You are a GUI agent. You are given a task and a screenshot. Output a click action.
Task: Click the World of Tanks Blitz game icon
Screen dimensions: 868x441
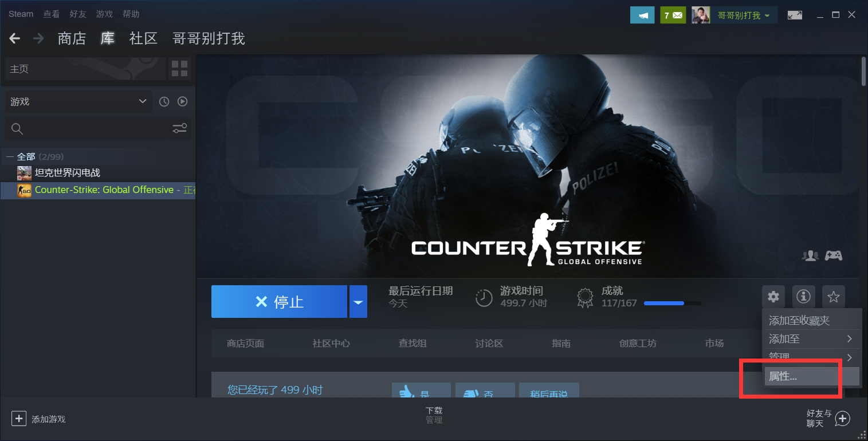pos(24,173)
